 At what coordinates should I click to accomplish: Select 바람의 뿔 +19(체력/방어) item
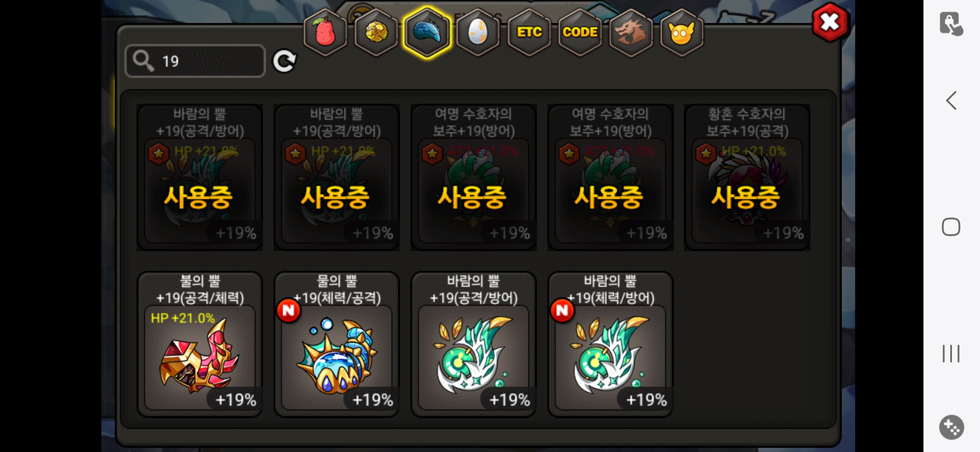click(611, 344)
